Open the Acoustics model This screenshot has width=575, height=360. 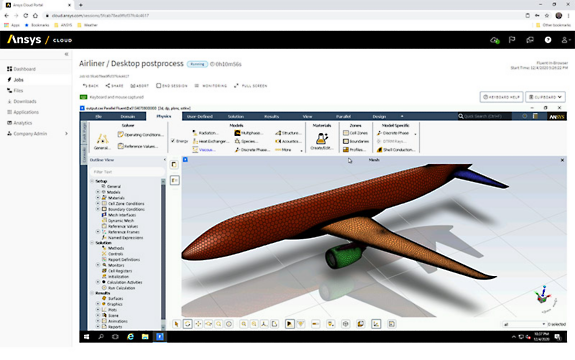pyautogui.click(x=289, y=141)
